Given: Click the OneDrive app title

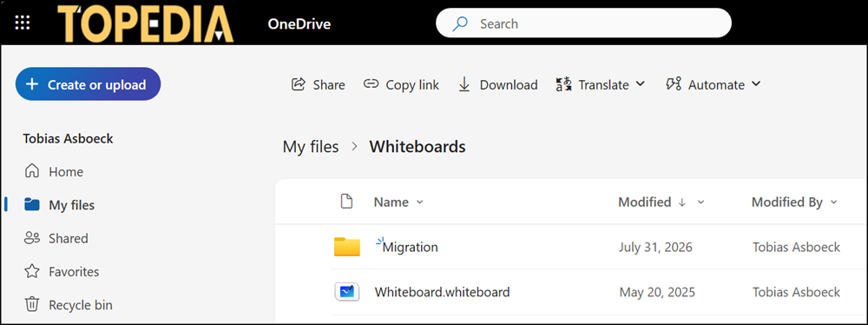Looking at the screenshot, I should tap(299, 23).
